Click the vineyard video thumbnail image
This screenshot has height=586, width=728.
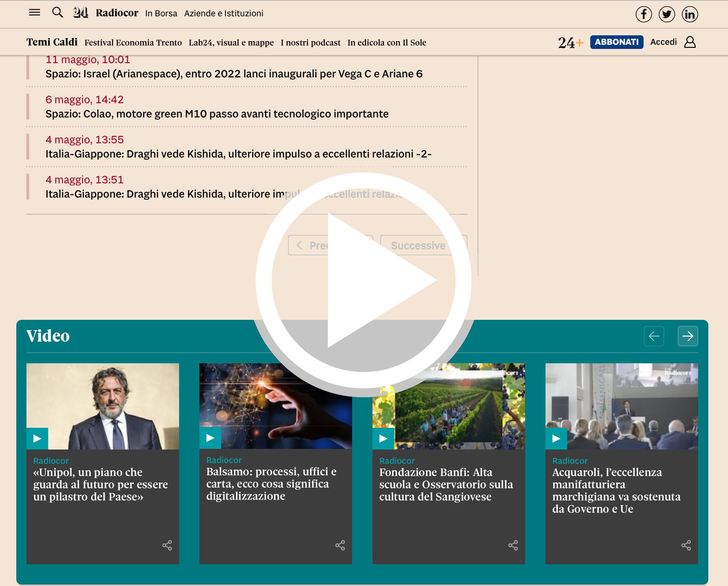tap(448, 406)
